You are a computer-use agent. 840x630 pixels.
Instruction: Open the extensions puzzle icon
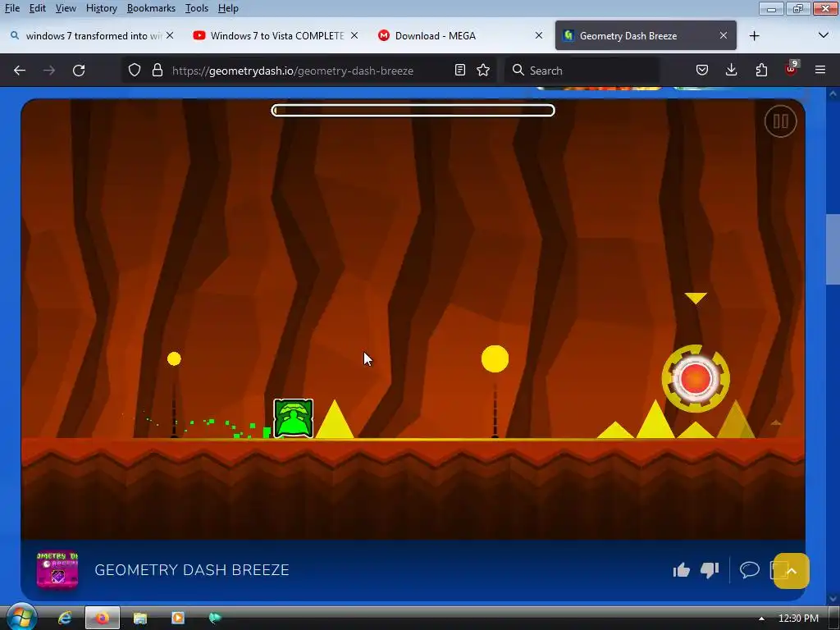coord(761,71)
